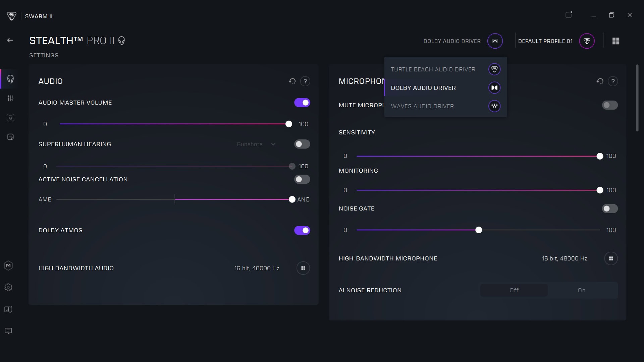Viewport: 644px width, 362px height.
Task: Enable the Noise Gate switch
Action: click(x=610, y=208)
